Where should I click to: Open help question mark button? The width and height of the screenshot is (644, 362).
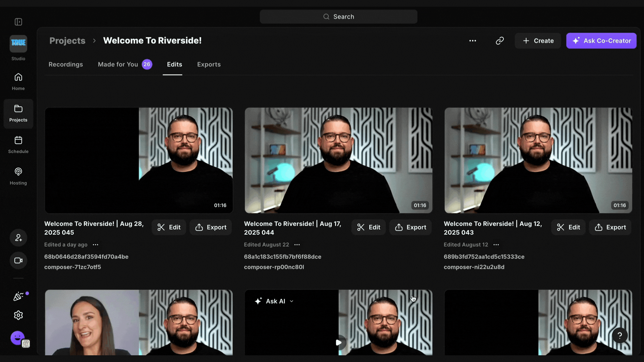point(620,335)
